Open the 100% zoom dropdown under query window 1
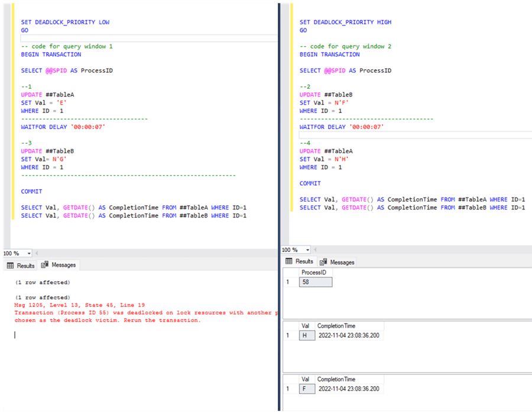 click(x=29, y=253)
